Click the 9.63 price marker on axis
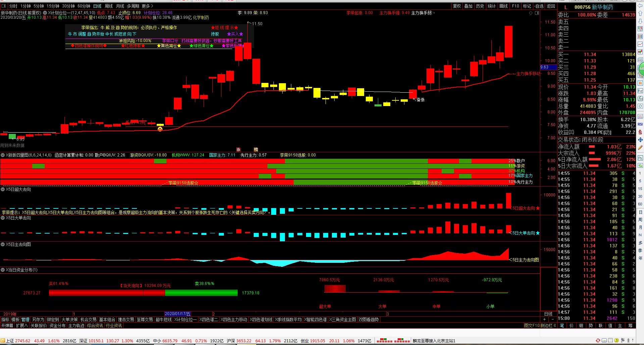The image size is (644, 345). click(x=548, y=67)
